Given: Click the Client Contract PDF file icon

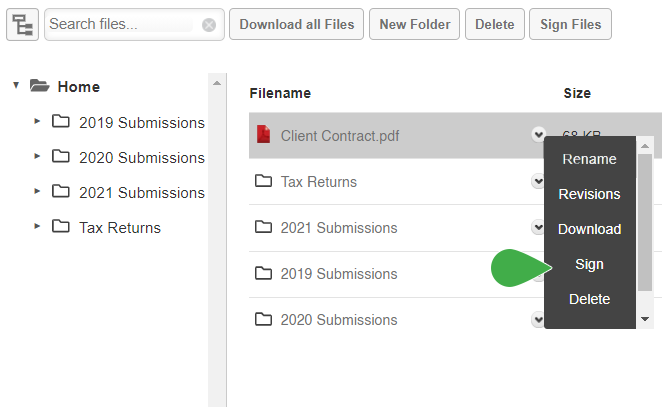Looking at the screenshot, I should click(263, 134).
